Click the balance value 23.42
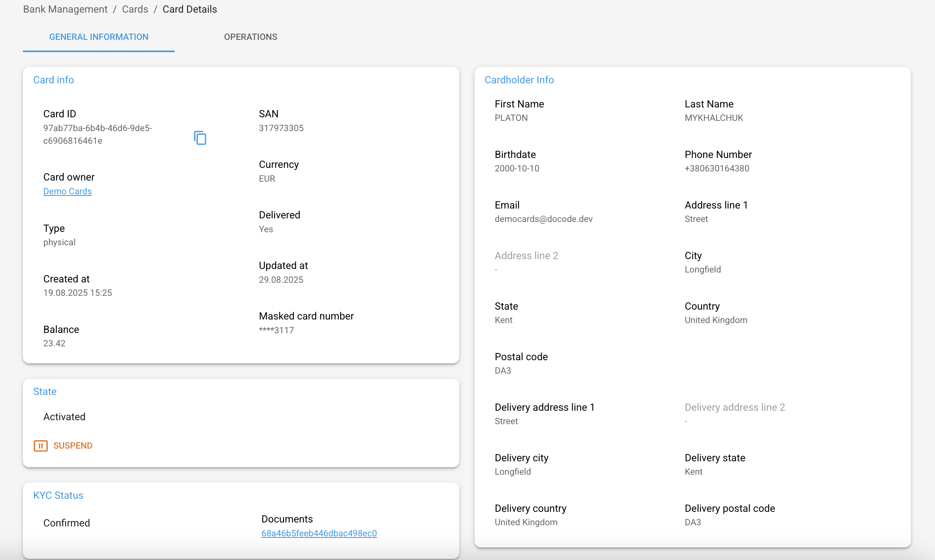This screenshot has height=560, width=935. [x=55, y=343]
